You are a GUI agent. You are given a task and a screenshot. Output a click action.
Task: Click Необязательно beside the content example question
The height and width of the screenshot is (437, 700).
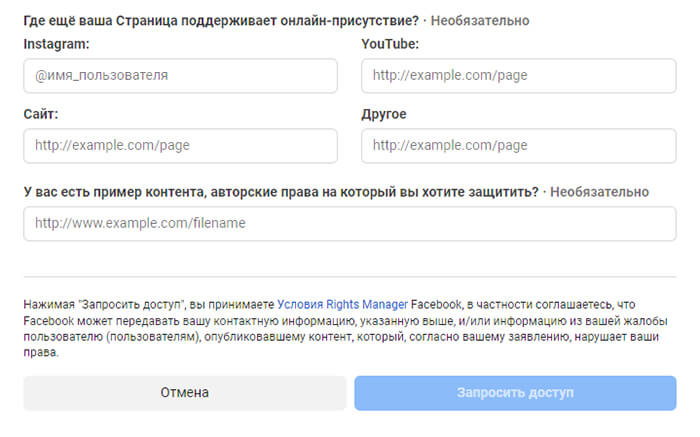point(599,191)
